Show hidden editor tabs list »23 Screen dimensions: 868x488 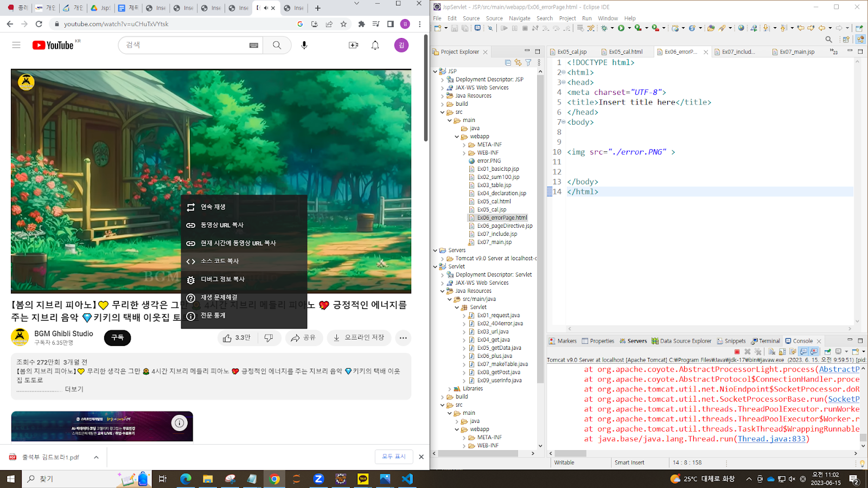point(834,52)
